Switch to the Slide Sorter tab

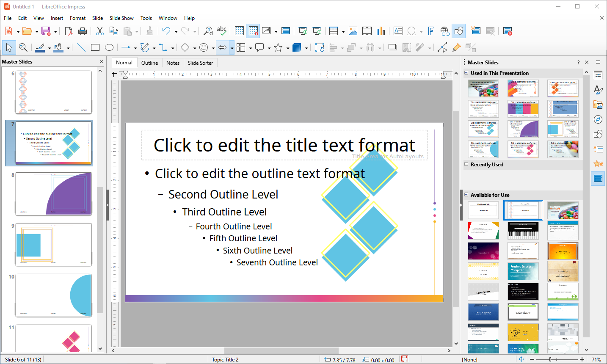(201, 63)
